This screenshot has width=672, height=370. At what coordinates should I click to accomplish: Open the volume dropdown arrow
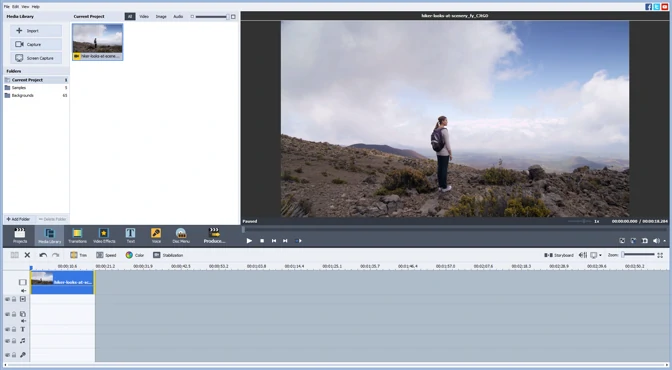[665, 241]
